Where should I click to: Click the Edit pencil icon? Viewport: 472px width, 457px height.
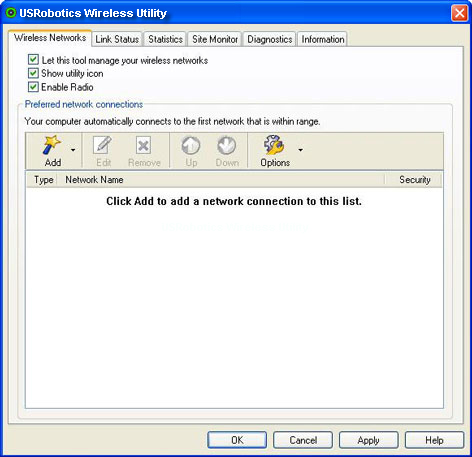(103, 145)
